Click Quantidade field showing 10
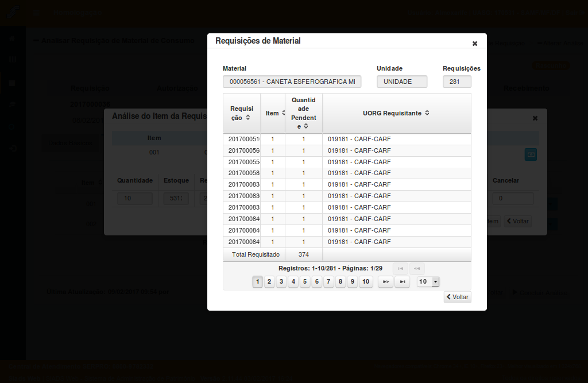 [135, 199]
